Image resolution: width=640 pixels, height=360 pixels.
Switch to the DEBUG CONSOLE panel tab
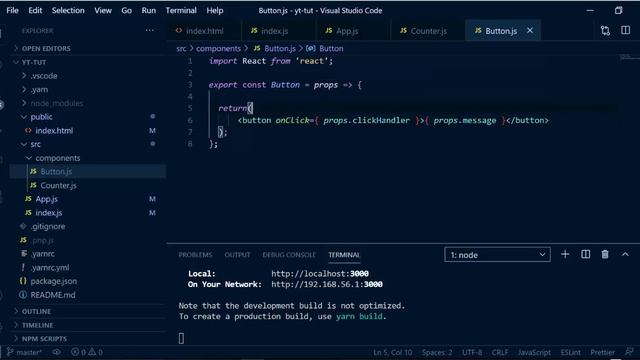289,255
